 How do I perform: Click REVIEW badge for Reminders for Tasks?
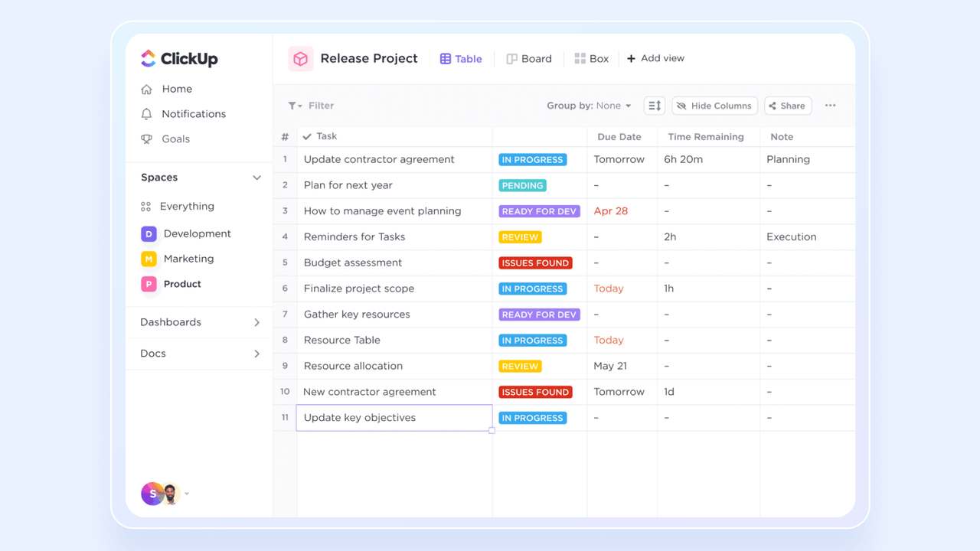click(520, 237)
